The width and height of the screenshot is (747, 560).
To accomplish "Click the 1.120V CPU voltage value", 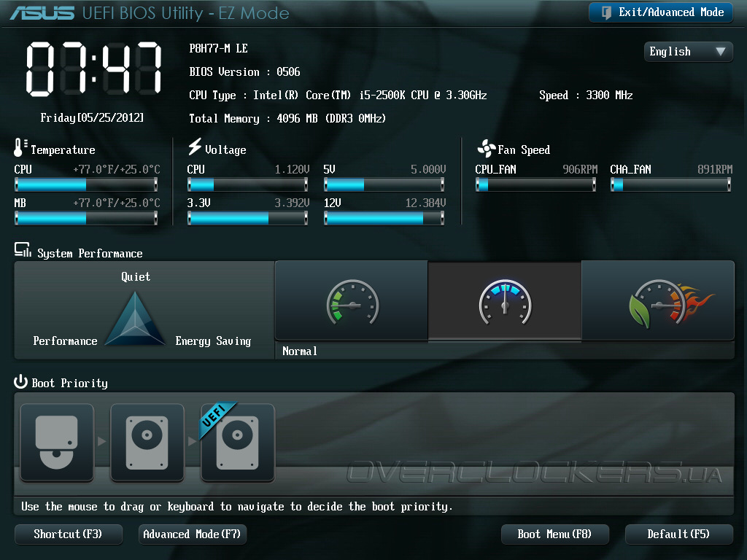I will 292,169.
